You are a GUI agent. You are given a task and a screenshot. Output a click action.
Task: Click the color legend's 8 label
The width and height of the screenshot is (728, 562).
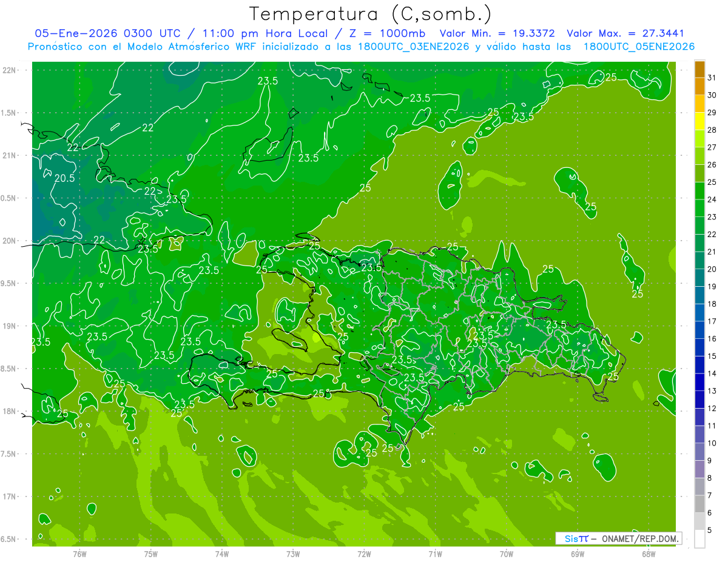709,478
